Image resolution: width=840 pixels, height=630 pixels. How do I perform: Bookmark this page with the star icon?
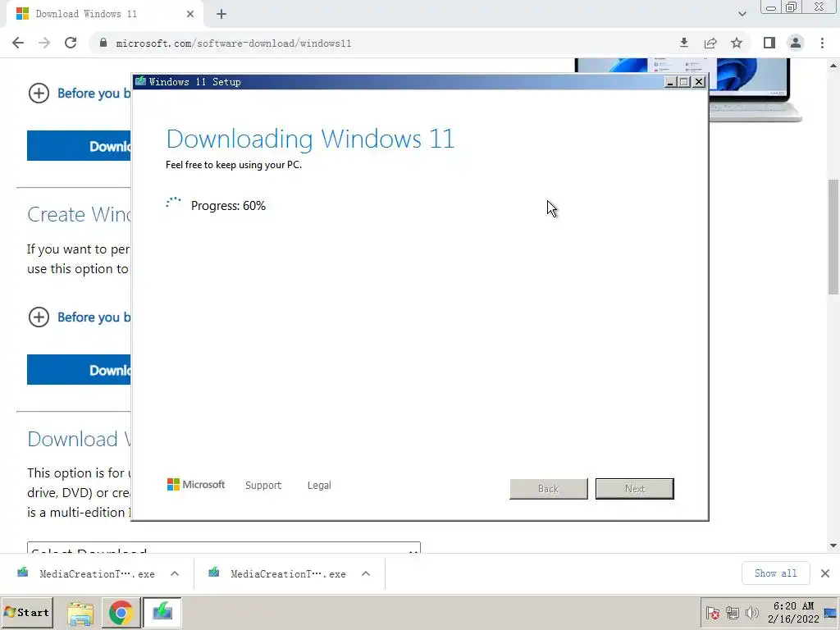(x=737, y=43)
